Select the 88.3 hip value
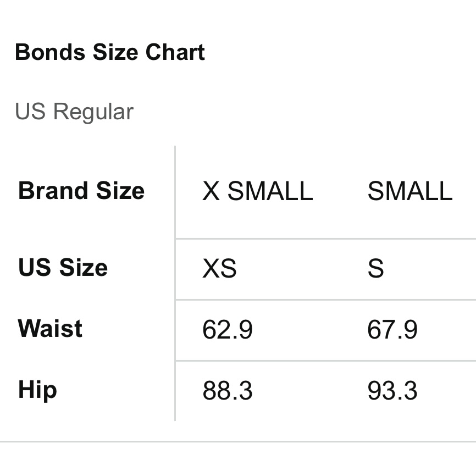This screenshot has height=476, width=476. pyautogui.click(x=227, y=391)
